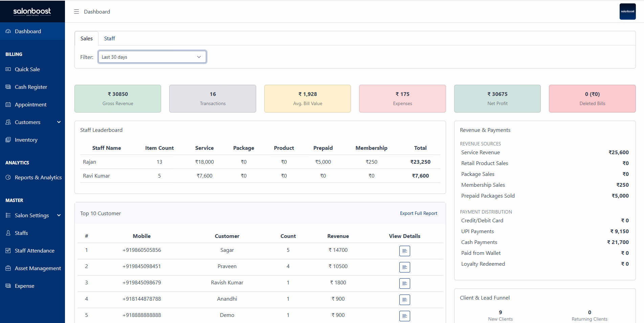Click the Appointment calendar icon
This screenshot has width=644, height=323.
coord(8,104)
